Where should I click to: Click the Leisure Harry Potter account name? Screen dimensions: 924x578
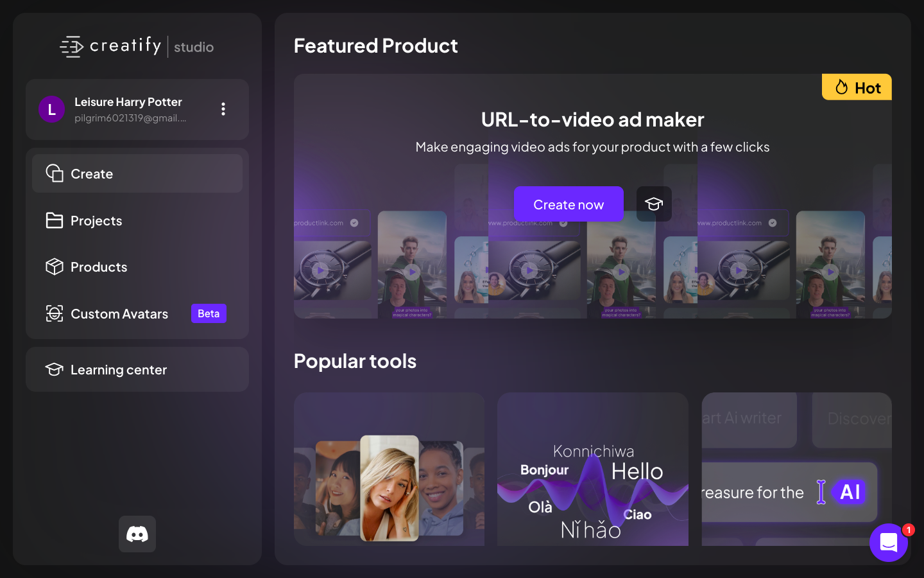[x=128, y=102]
